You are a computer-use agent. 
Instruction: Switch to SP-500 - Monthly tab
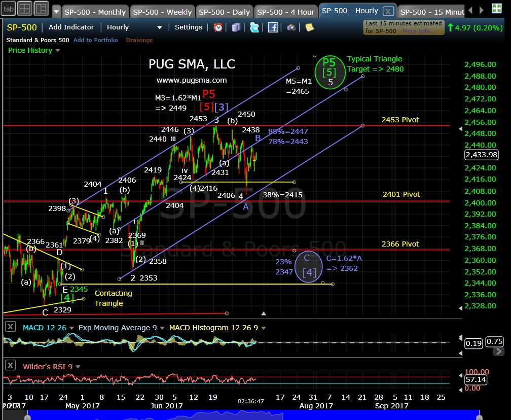click(x=95, y=12)
